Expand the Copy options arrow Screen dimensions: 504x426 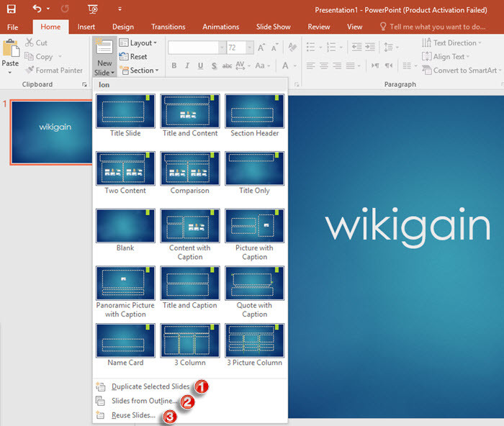pos(60,57)
